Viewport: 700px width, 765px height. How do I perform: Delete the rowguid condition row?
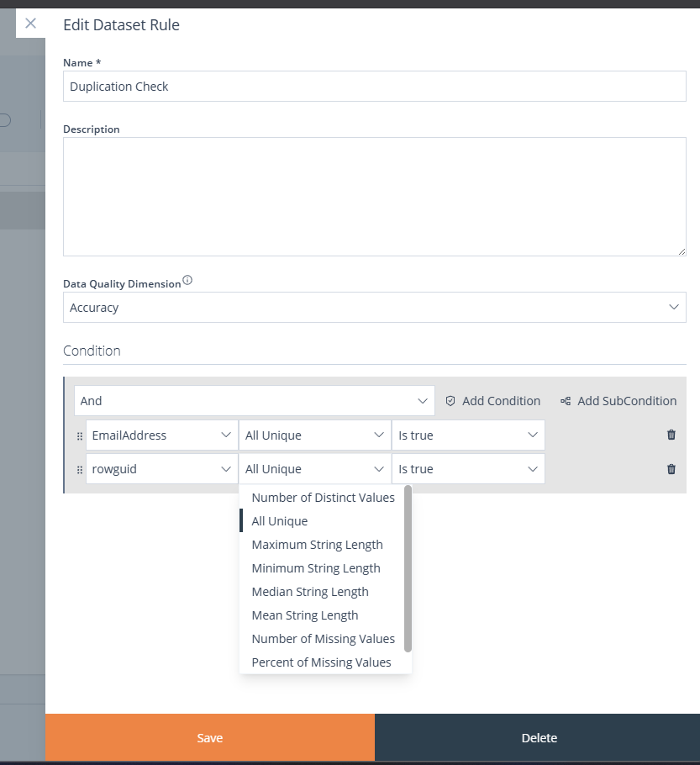point(671,468)
